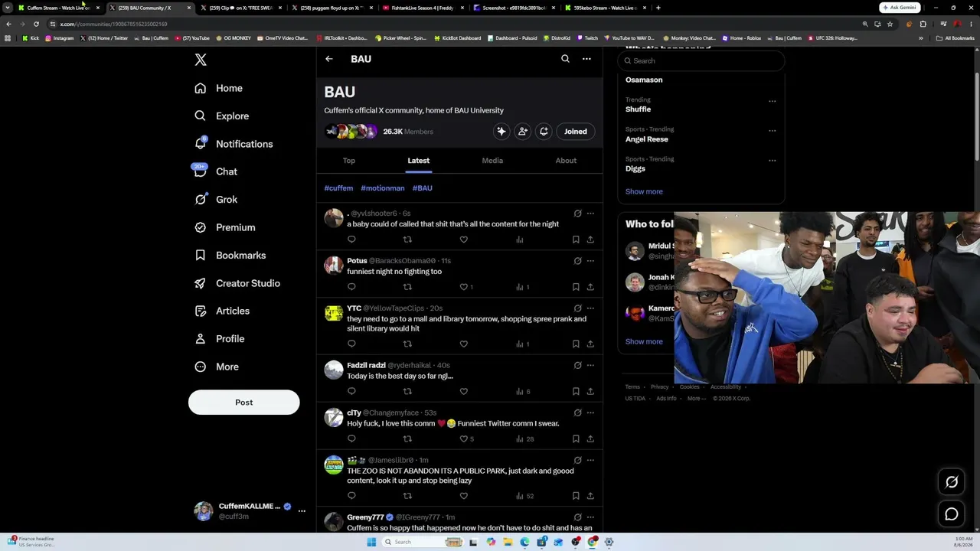The width and height of the screenshot is (980, 551).
Task: Reply to Fadzil radzi's post
Action: pos(351,391)
